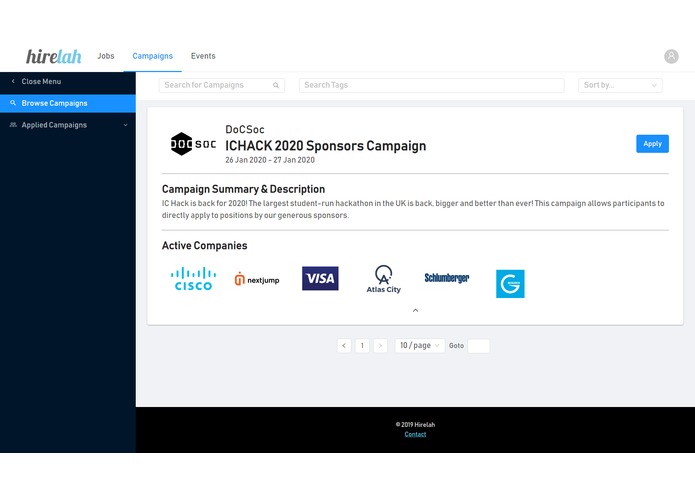Click the date range 26 Jan 2020 - 27 Jan 2020
The width and height of the screenshot is (695, 494).
pyautogui.click(x=270, y=160)
